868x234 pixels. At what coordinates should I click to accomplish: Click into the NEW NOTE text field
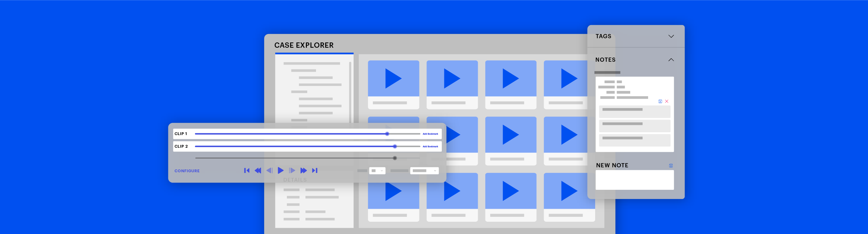pos(634,180)
